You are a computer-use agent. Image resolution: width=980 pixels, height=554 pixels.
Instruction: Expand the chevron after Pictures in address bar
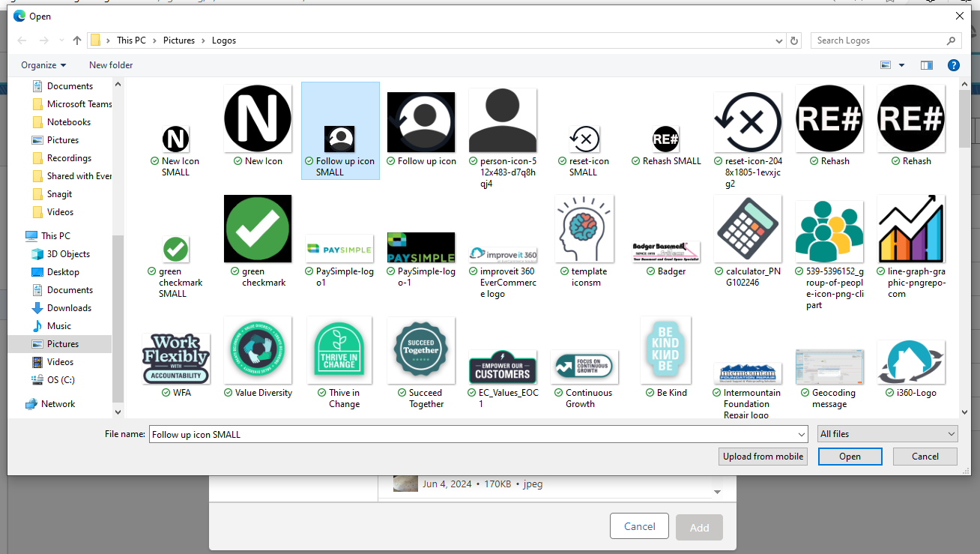(x=203, y=40)
